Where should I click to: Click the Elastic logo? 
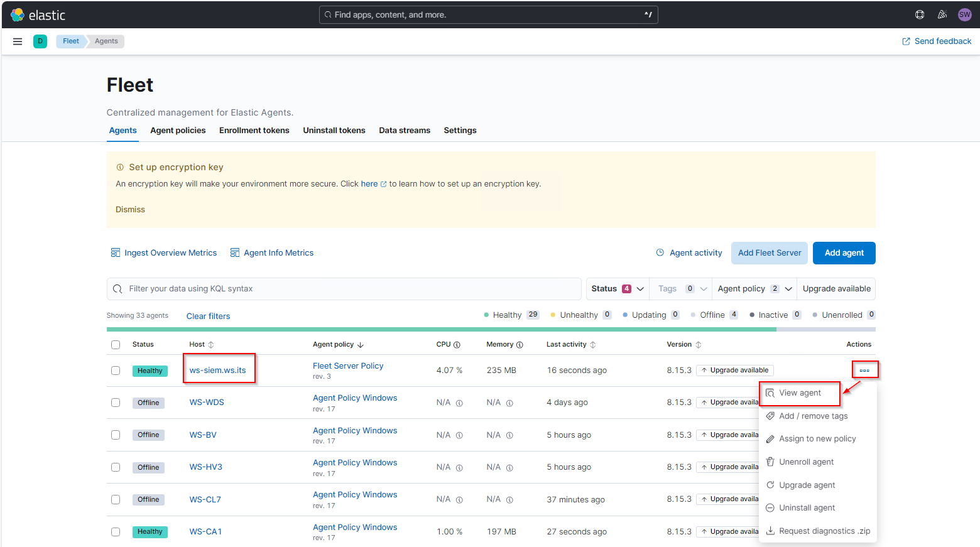(38, 14)
